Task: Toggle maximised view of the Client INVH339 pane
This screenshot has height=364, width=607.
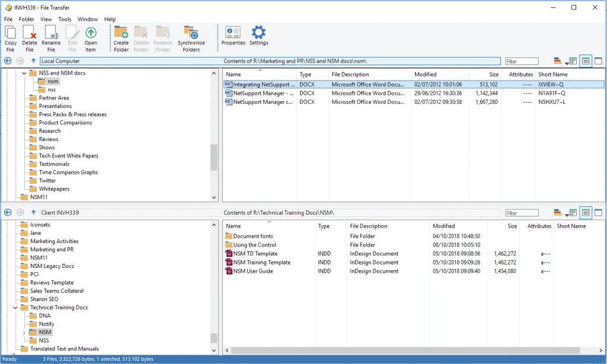Action: coord(598,212)
